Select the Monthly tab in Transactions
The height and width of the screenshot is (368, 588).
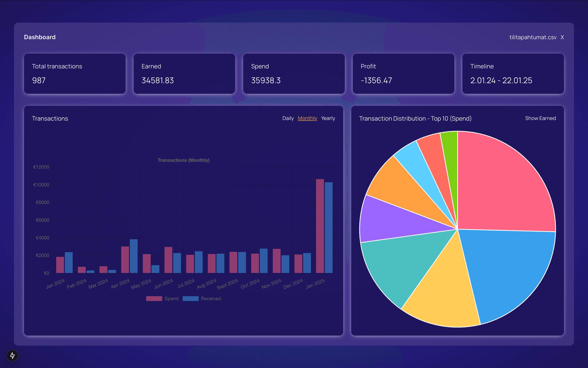(307, 118)
